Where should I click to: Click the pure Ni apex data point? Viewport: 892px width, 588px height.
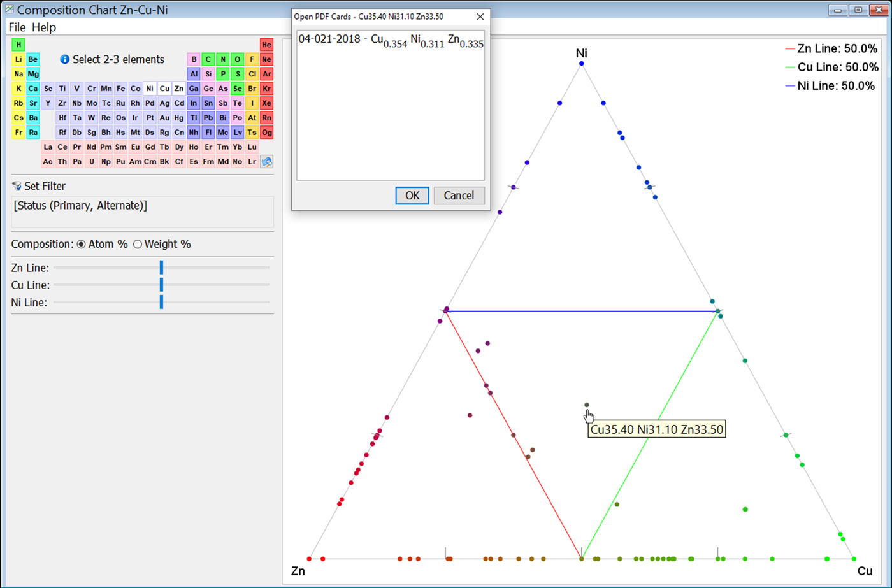pos(582,63)
